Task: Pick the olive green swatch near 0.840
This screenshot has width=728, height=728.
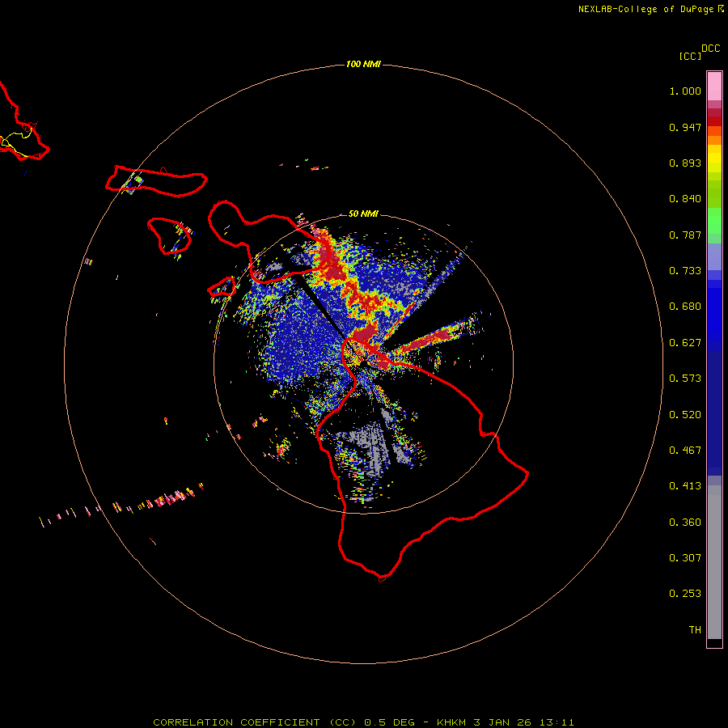Action: click(714, 194)
